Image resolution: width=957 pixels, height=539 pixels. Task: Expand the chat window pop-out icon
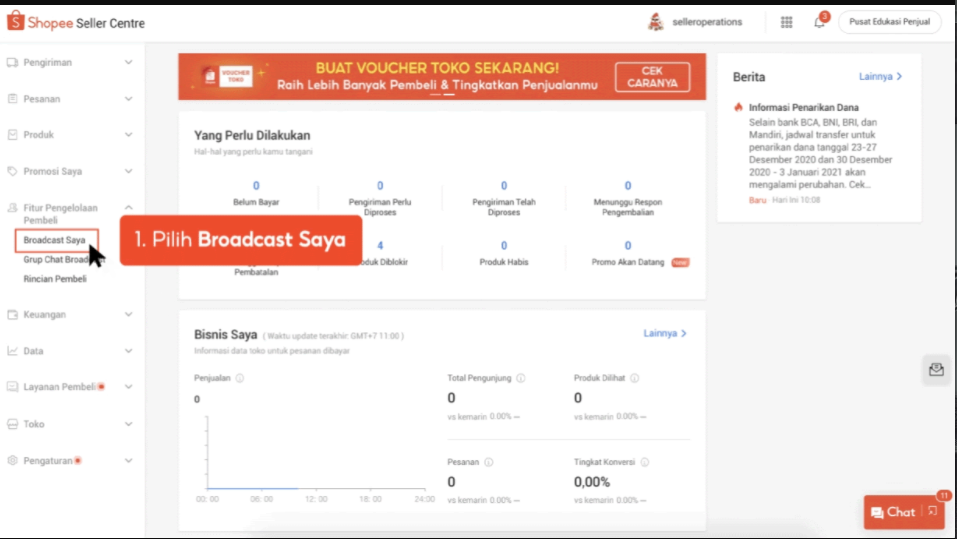coord(933,512)
